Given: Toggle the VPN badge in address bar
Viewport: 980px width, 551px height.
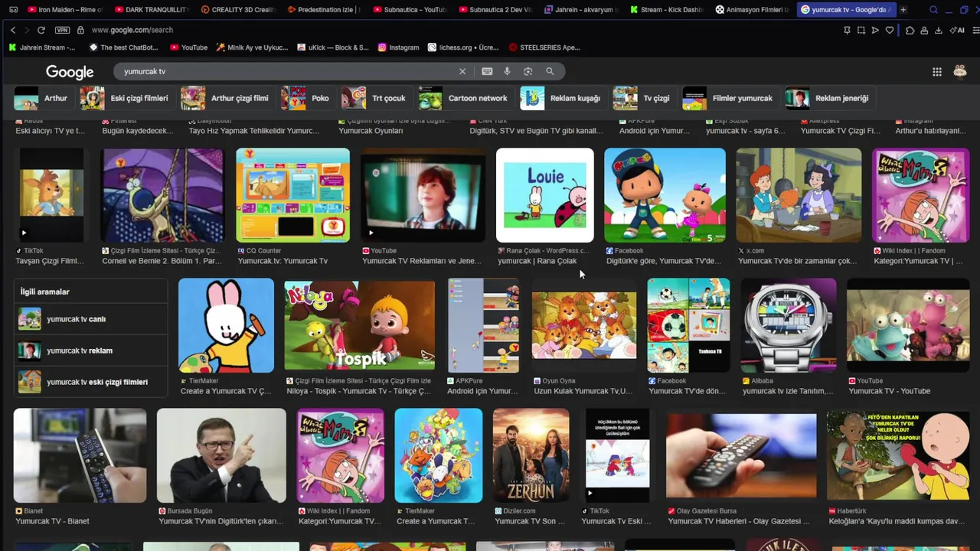Looking at the screenshot, I should tap(63, 30).
